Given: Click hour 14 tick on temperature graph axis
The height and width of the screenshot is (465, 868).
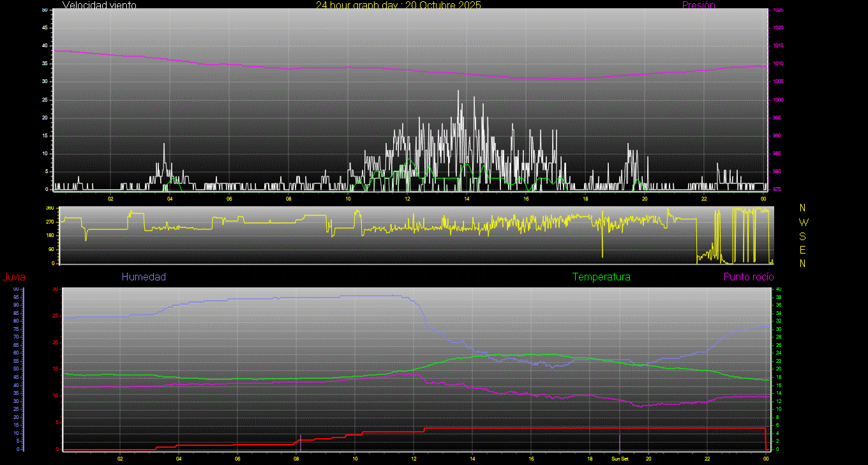Looking at the screenshot, I should coord(472,459).
